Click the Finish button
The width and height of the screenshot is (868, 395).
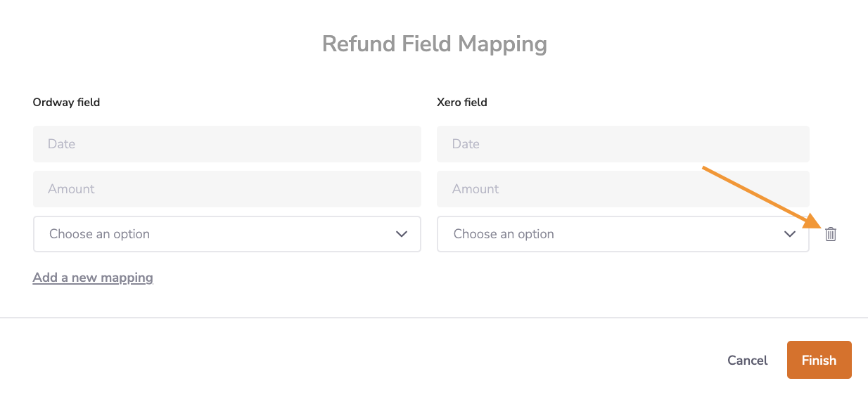click(x=819, y=360)
